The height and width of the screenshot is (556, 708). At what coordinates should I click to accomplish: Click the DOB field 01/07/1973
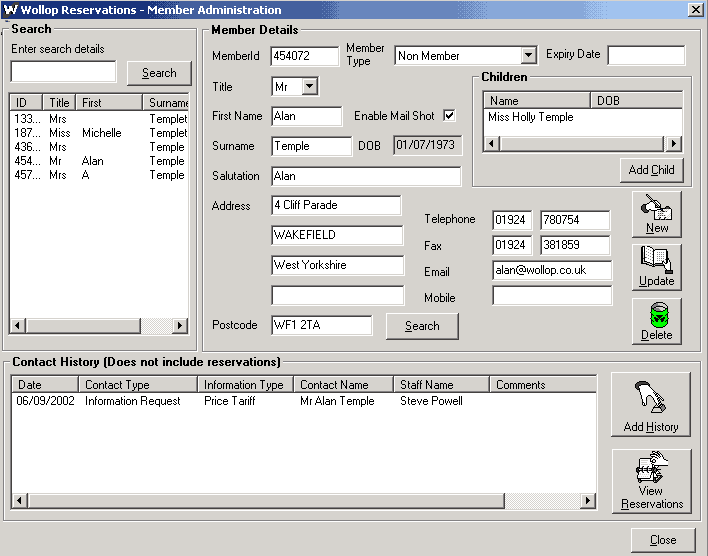pos(428,145)
